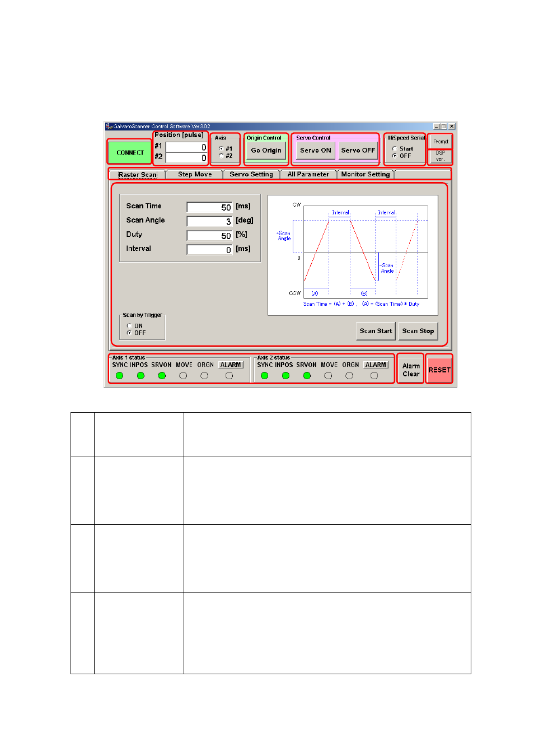Click the Axis 1 ALARM button
The height and width of the screenshot is (756, 534).
231,365
